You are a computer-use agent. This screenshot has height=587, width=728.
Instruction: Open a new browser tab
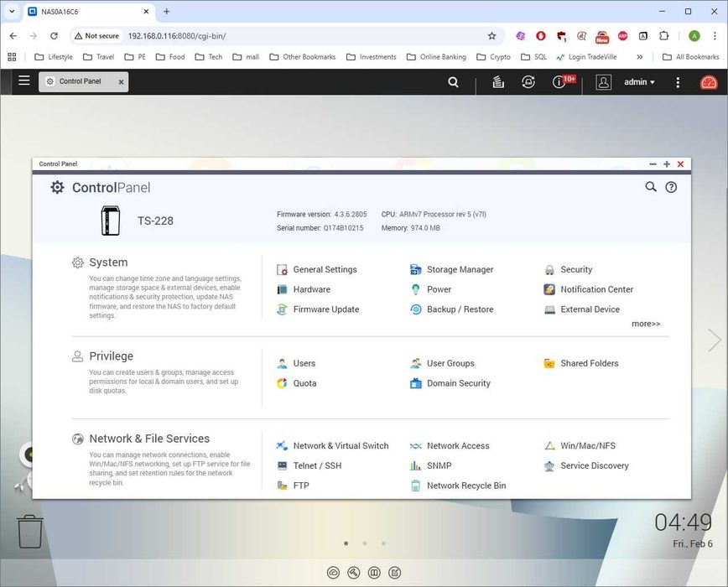167,12
